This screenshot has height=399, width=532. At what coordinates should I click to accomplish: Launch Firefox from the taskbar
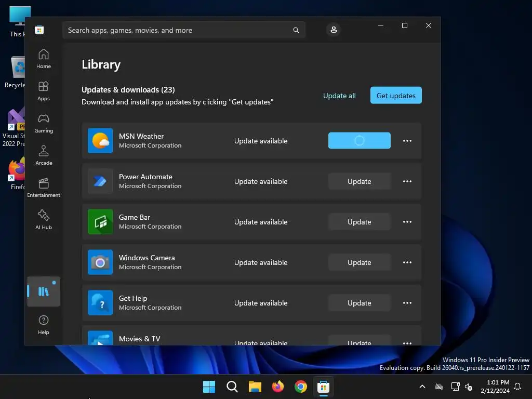(x=278, y=387)
